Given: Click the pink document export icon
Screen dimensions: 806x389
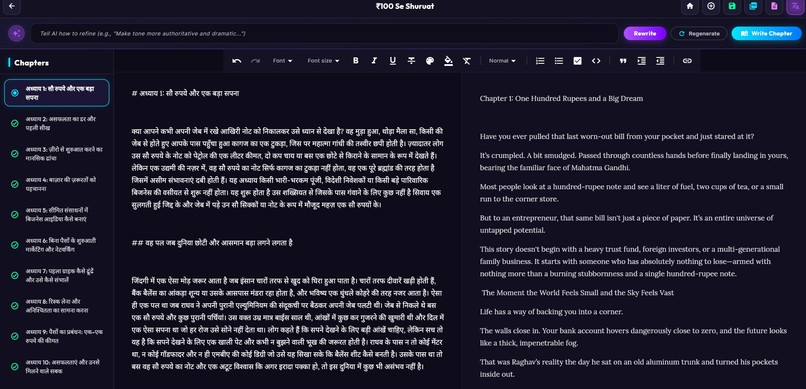Looking at the screenshot, I should [x=774, y=6].
